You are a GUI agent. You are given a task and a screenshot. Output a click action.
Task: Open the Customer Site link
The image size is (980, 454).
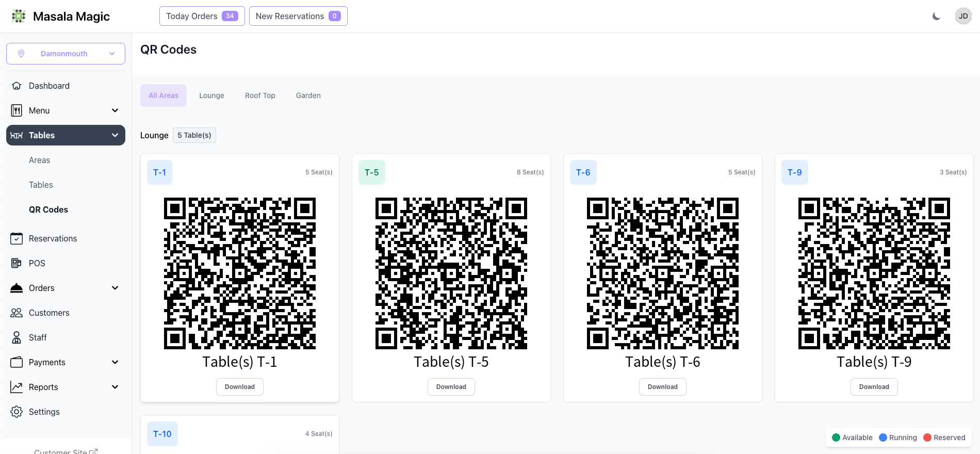point(66,451)
